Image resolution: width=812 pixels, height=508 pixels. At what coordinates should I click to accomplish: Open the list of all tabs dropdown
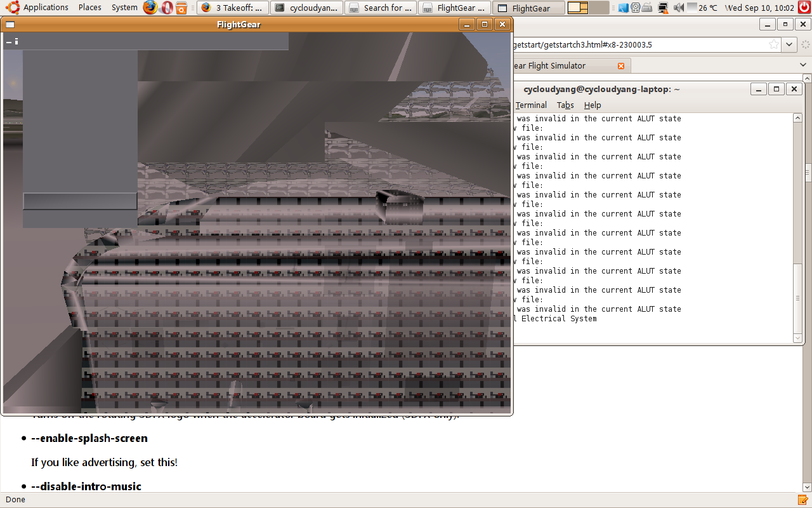point(802,65)
